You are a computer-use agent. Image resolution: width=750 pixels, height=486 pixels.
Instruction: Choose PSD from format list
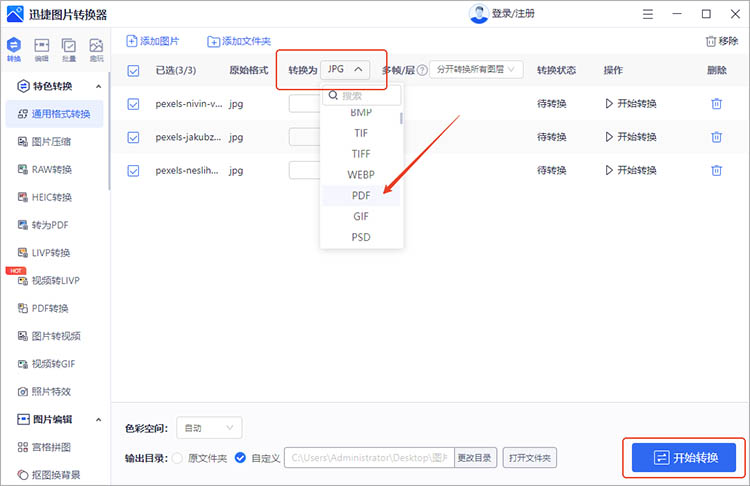click(361, 237)
